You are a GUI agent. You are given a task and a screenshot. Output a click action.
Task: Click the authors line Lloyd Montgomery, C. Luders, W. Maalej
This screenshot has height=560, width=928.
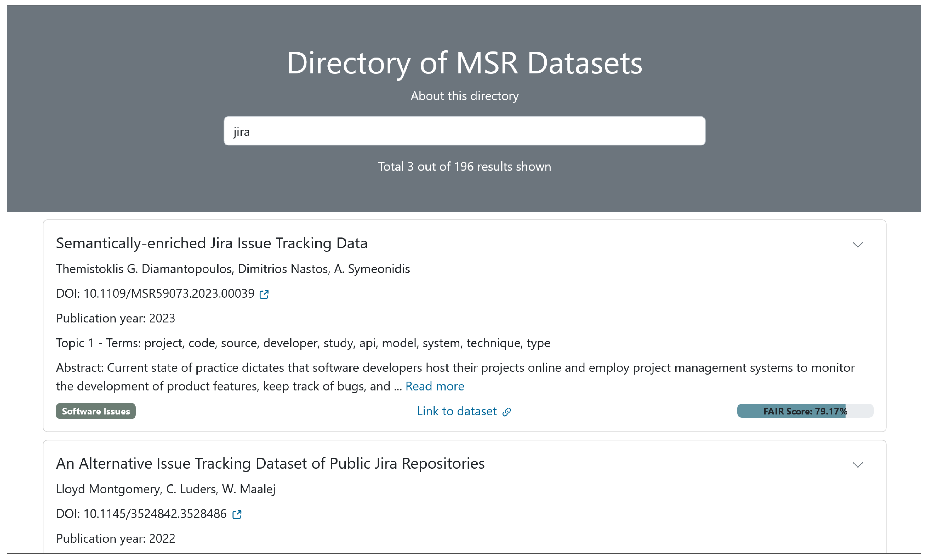166,489
